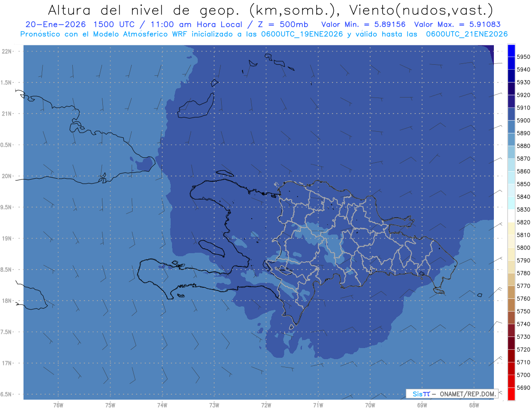
Task: Click the '8.5N' latitude axis label
Action: point(7,270)
